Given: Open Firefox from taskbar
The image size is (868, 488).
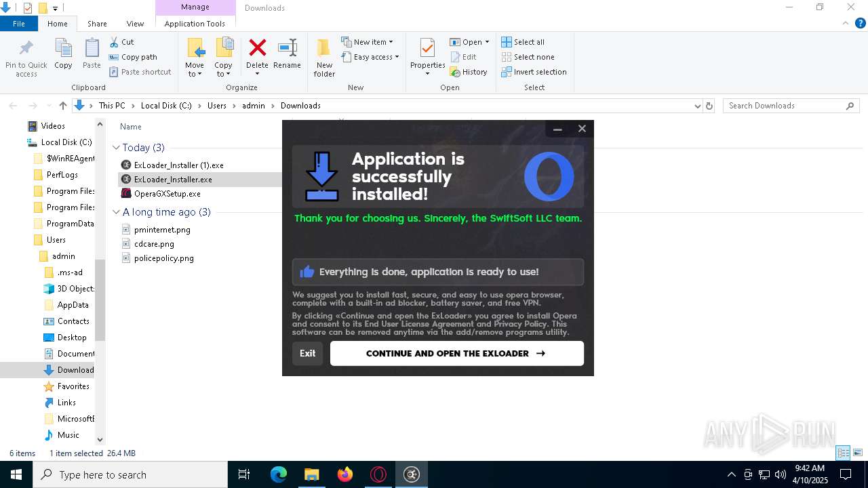Looking at the screenshot, I should [345, 474].
